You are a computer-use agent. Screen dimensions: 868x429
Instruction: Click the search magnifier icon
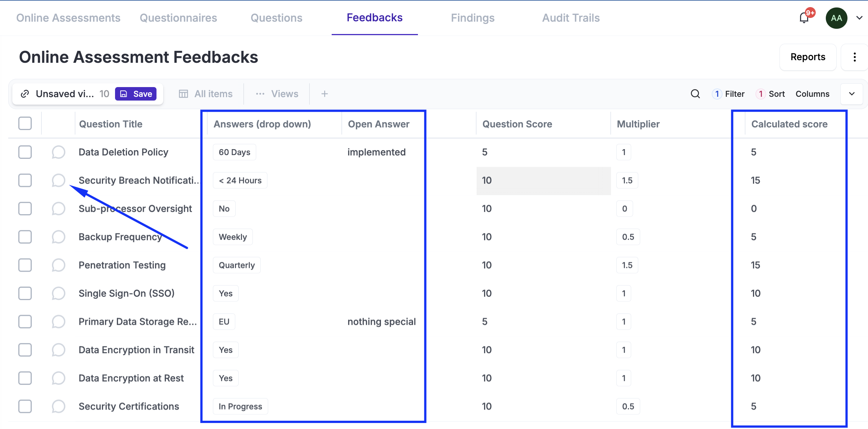pyautogui.click(x=695, y=94)
